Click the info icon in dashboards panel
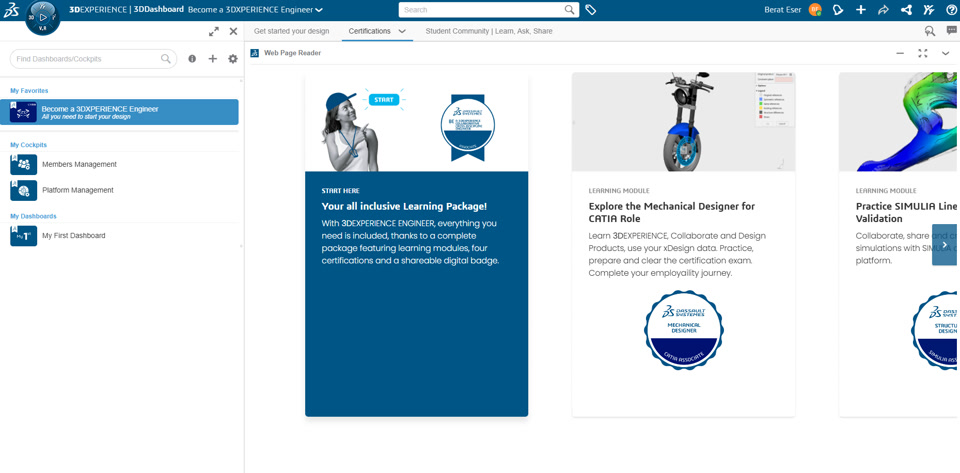The image size is (960, 473). [x=192, y=59]
